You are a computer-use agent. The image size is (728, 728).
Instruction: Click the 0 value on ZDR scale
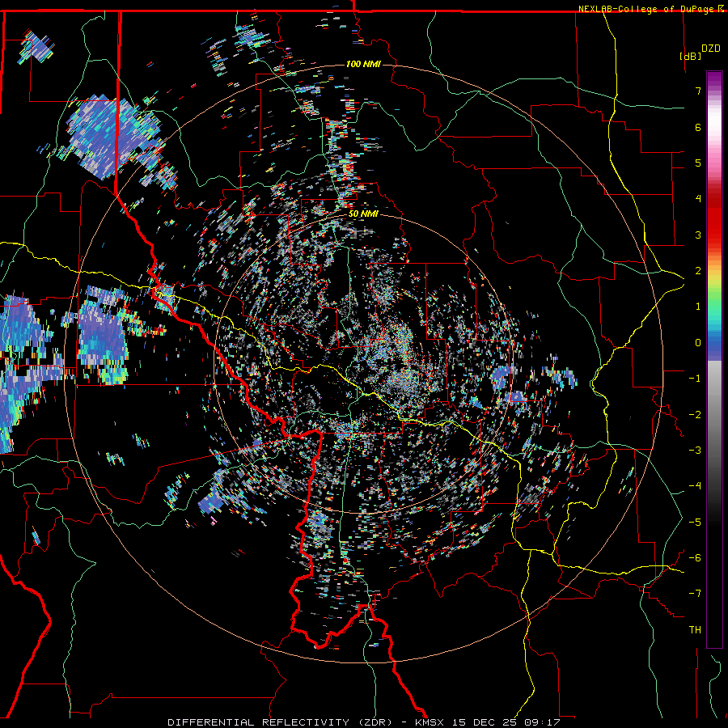[x=698, y=343]
